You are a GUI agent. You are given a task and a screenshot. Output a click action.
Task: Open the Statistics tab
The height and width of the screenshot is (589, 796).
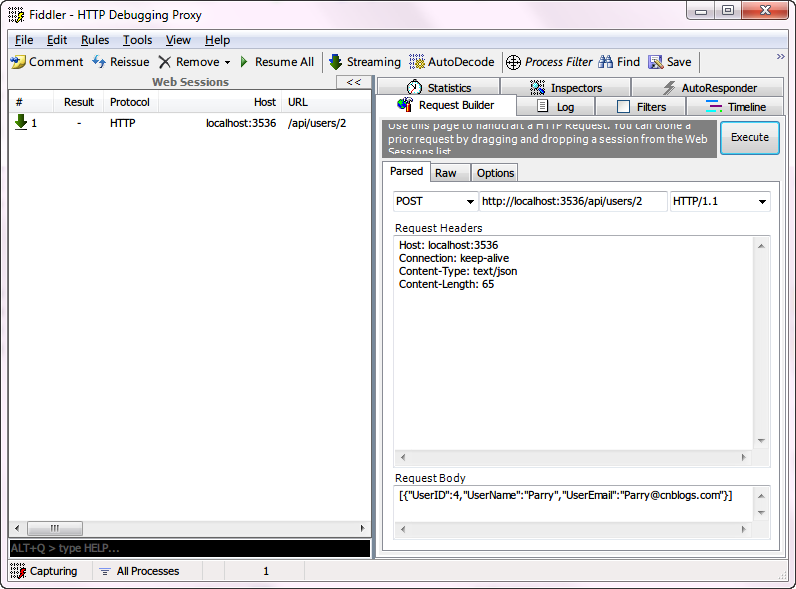point(439,87)
